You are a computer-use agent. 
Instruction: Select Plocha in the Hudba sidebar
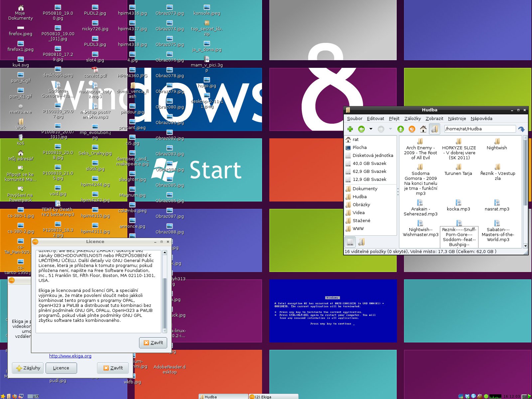pyautogui.click(x=371, y=148)
